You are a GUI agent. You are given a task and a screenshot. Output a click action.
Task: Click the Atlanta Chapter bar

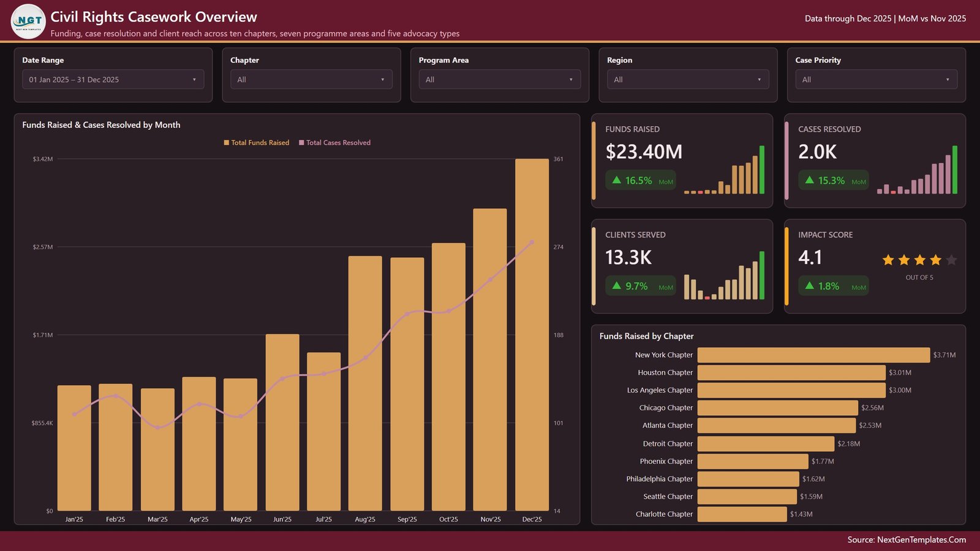[x=777, y=425]
